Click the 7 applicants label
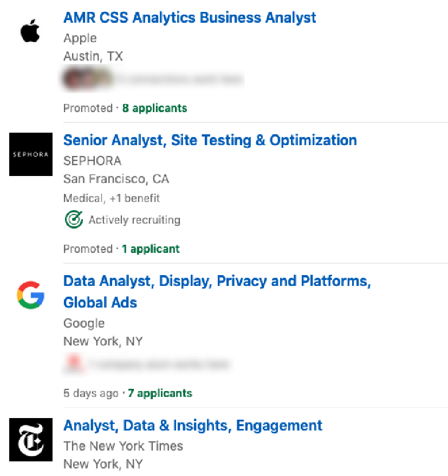 point(160,393)
